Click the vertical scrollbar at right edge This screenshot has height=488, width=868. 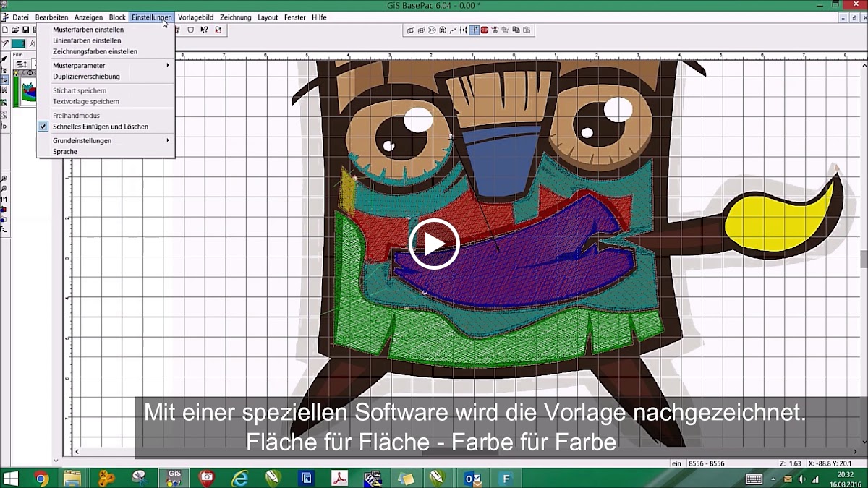tap(864, 259)
